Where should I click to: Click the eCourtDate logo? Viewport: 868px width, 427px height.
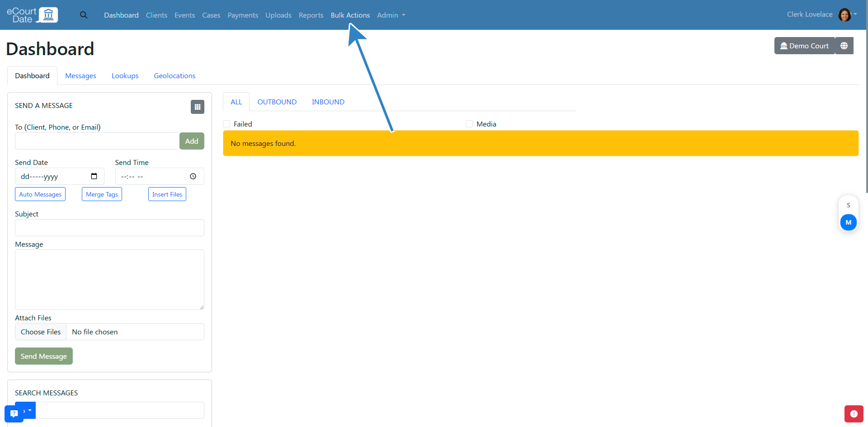[32, 15]
